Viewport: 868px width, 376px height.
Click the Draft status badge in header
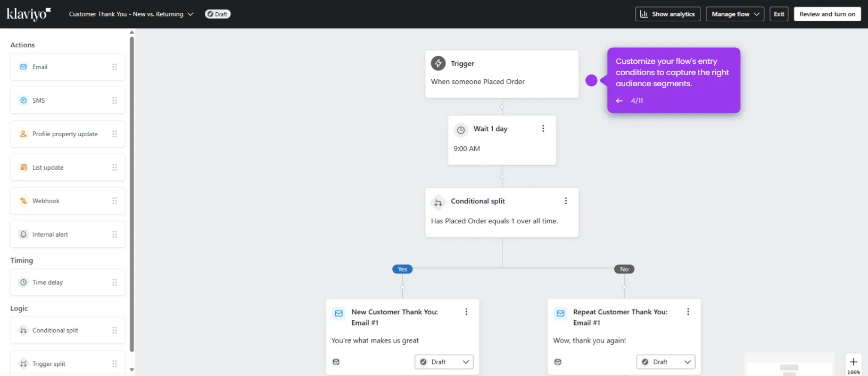click(x=218, y=14)
